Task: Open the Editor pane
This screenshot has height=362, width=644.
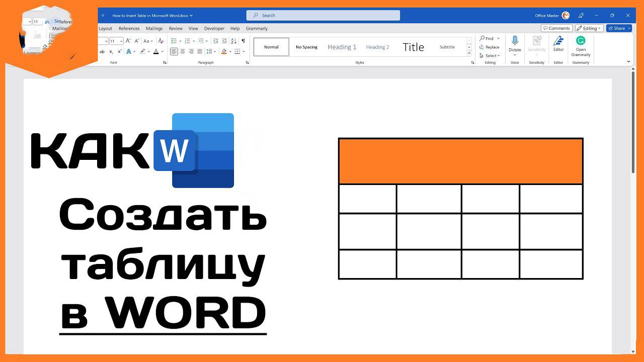Action: (x=558, y=44)
